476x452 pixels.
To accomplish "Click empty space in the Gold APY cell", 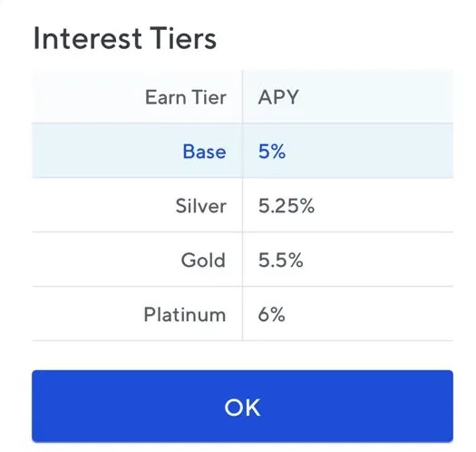I will pos(380,260).
